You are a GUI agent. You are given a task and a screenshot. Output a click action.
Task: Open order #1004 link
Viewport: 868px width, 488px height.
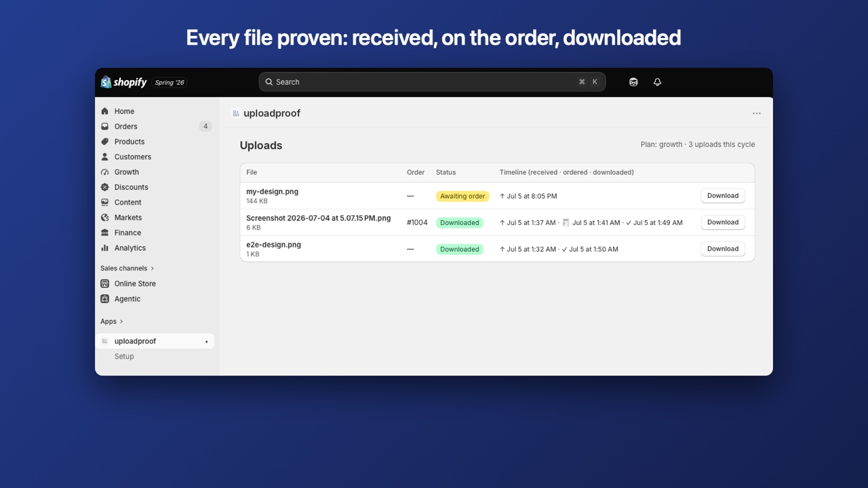[417, 222]
